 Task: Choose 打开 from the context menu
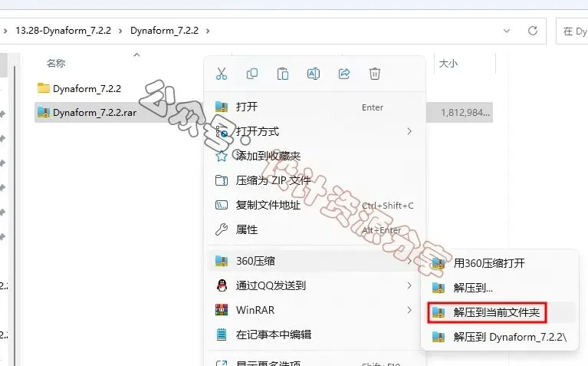[x=314, y=107]
